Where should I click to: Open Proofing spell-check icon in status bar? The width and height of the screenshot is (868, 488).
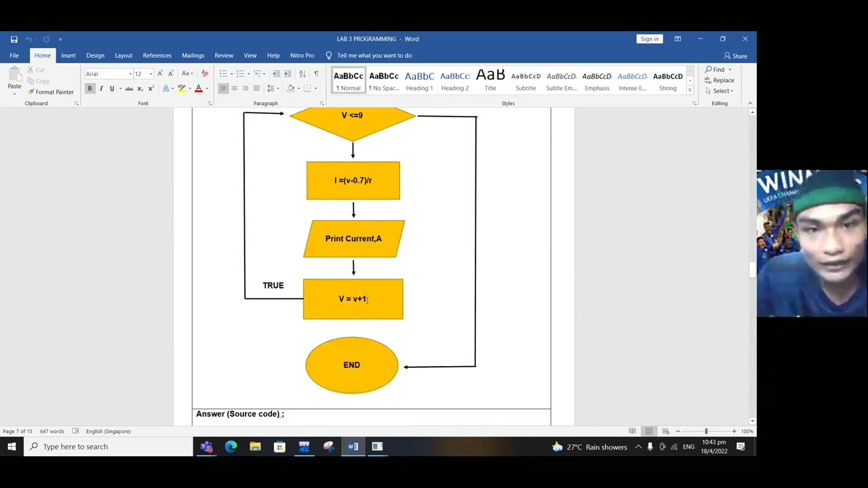[75, 431]
